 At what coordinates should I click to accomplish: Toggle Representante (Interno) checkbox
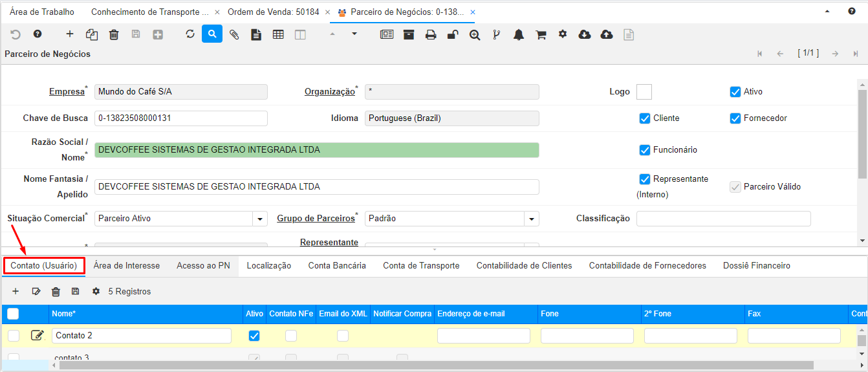[644, 179]
